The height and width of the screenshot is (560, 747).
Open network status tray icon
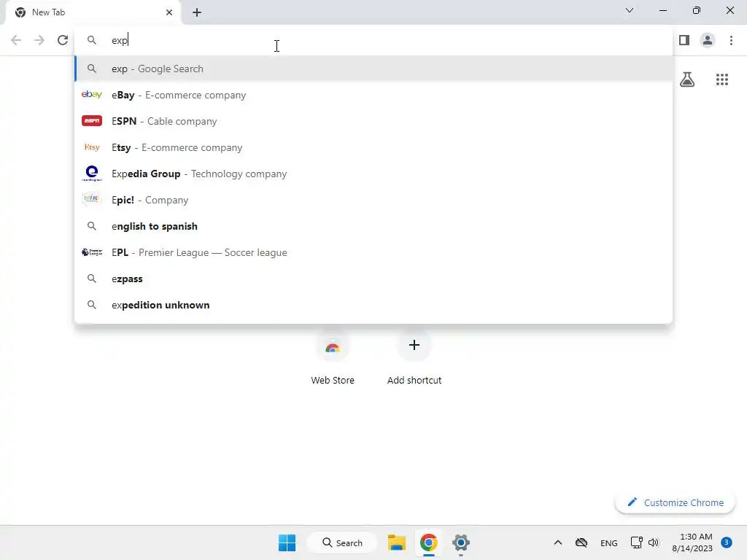tap(636, 542)
